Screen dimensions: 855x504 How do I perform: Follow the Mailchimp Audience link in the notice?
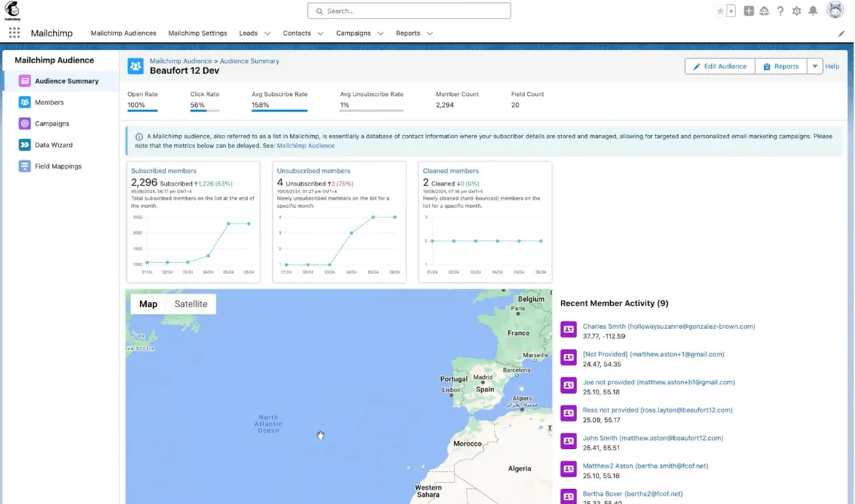(306, 146)
